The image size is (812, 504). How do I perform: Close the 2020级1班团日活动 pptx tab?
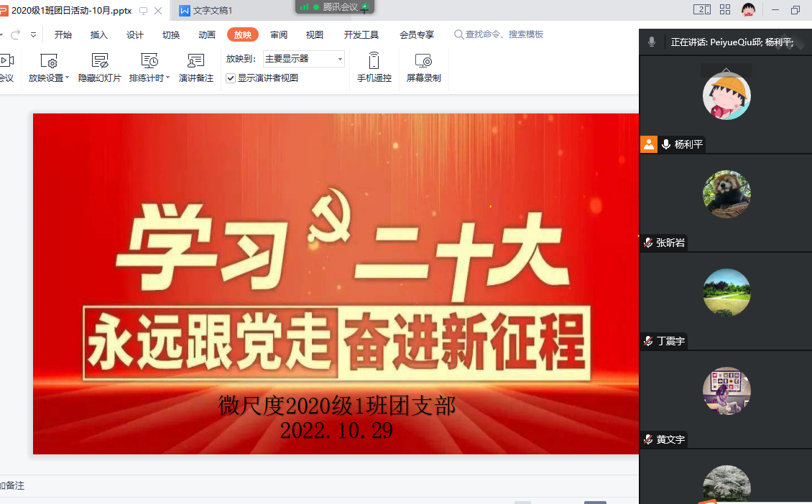point(159,11)
